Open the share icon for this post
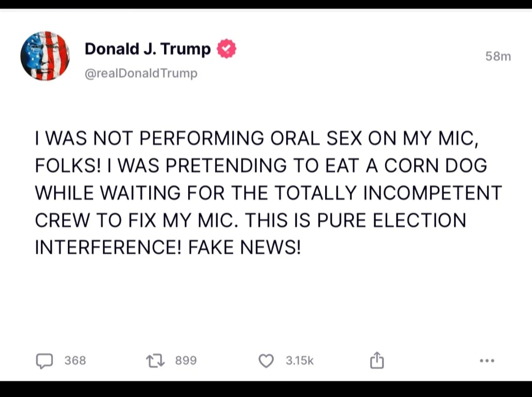Image resolution: width=532 pixels, height=397 pixels. pyautogui.click(x=376, y=361)
